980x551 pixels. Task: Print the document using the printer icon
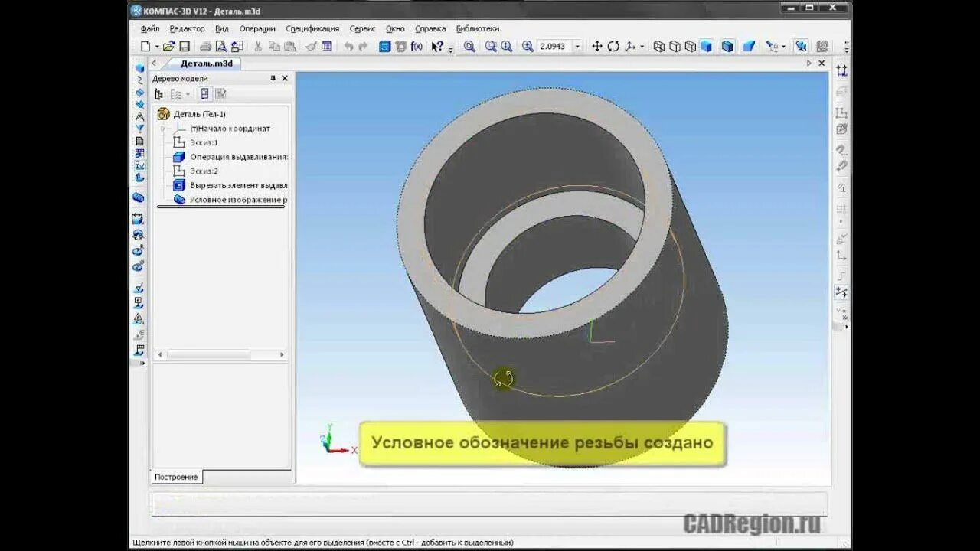point(205,47)
